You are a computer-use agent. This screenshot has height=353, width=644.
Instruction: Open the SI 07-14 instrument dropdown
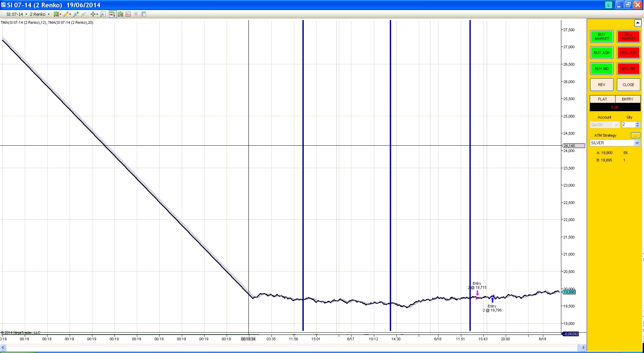point(17,14)
